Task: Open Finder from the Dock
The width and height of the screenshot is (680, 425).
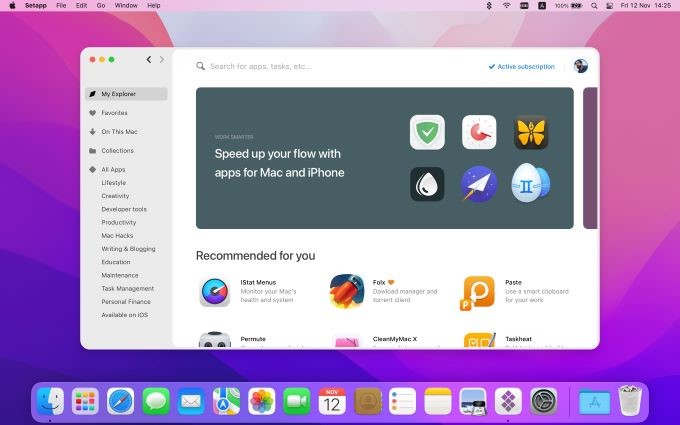Action: point(50,401)
